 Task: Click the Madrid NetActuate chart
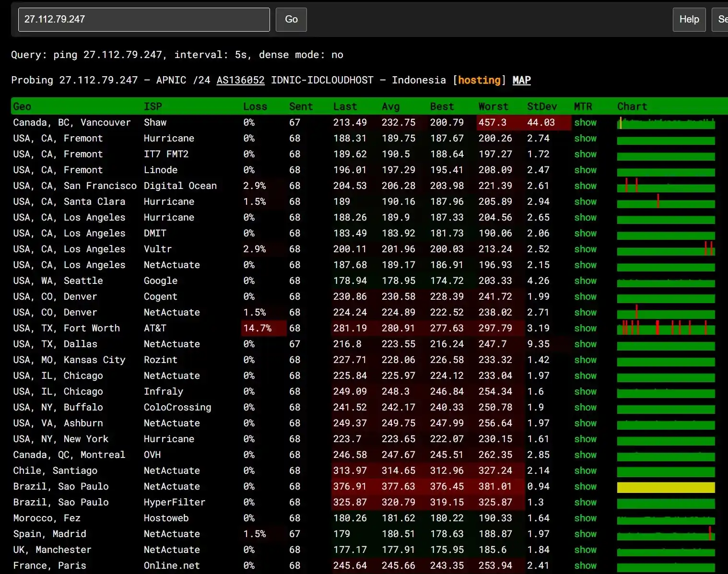click(666, 534)
